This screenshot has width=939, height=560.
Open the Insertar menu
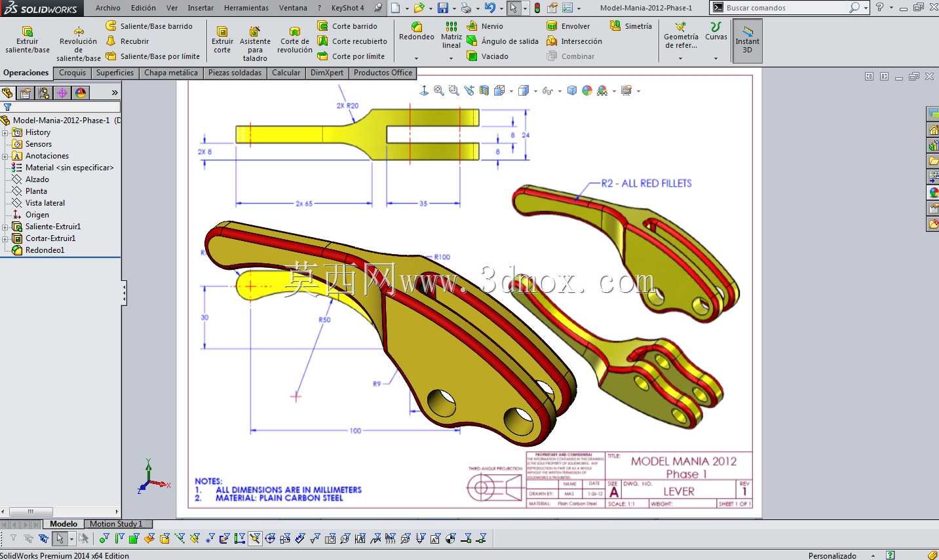coord(201,8)
